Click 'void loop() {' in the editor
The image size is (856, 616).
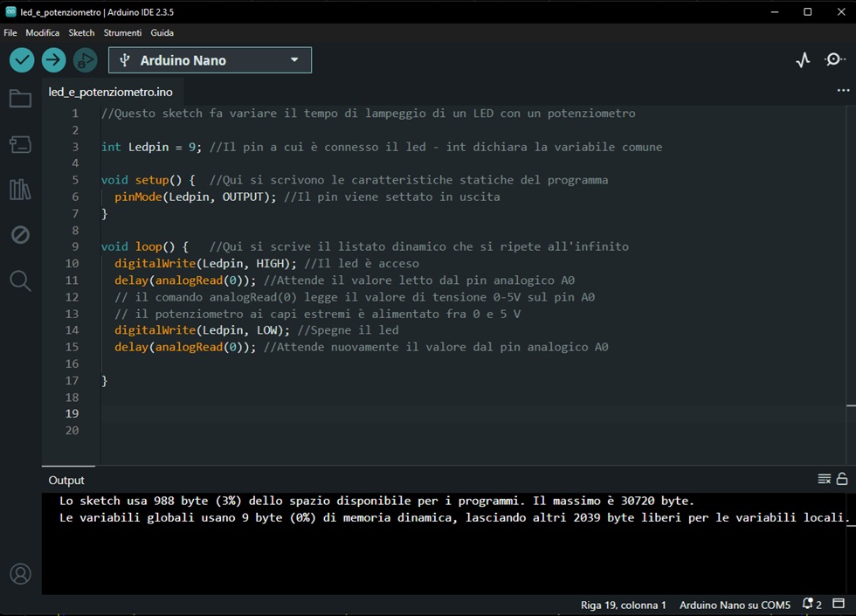pos(145,246)
